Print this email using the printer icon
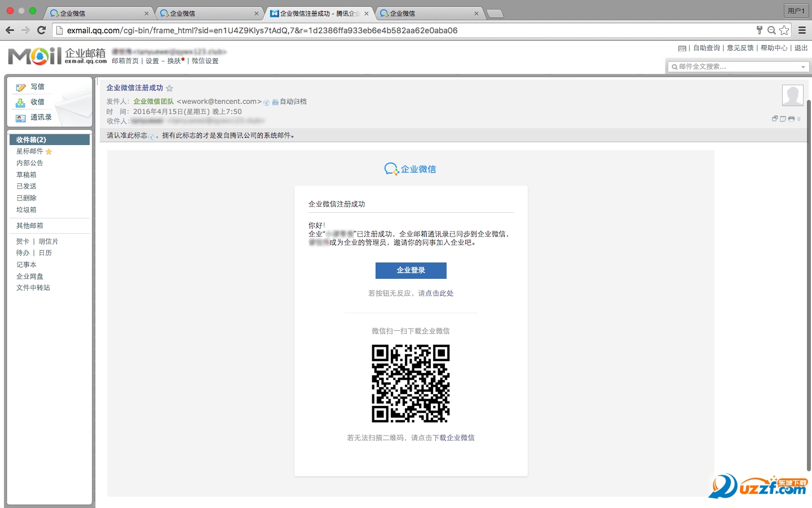The width and height of the screenshot is (812, 508). coord(791,119)
